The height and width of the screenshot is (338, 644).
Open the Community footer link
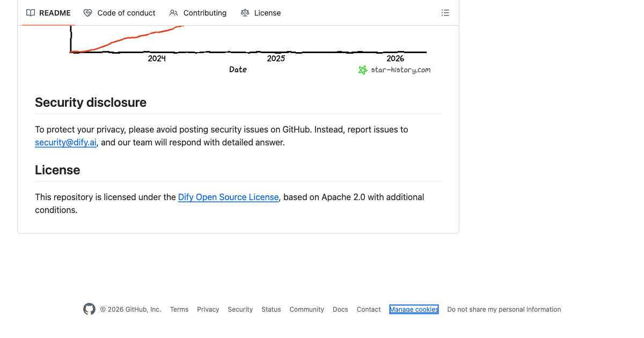(x=306, y=309)
